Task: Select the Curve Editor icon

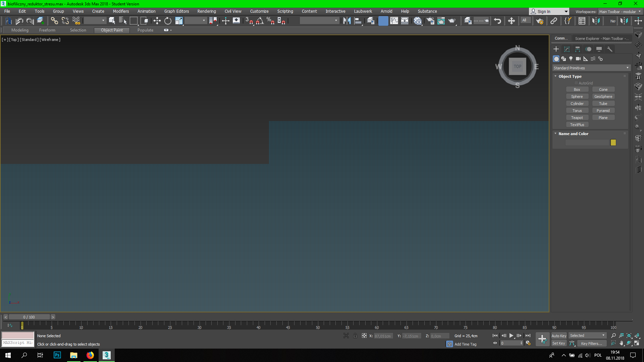Action: click(x=394, y=21)
